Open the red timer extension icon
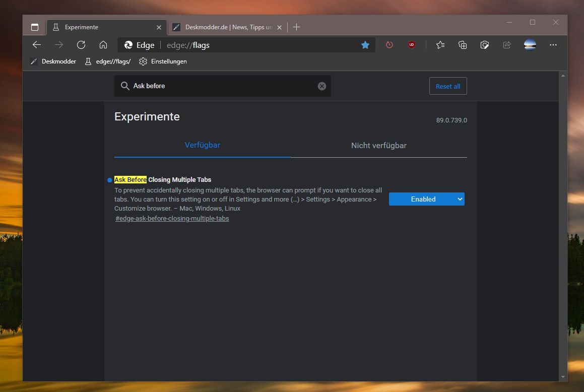584x392 pixels. click(389, 45)
